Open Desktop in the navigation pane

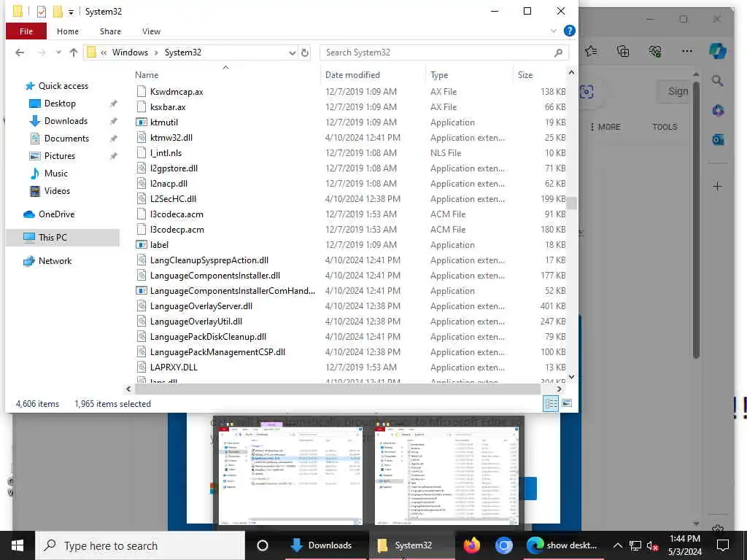pyautogui.click(x=60, y=104)
